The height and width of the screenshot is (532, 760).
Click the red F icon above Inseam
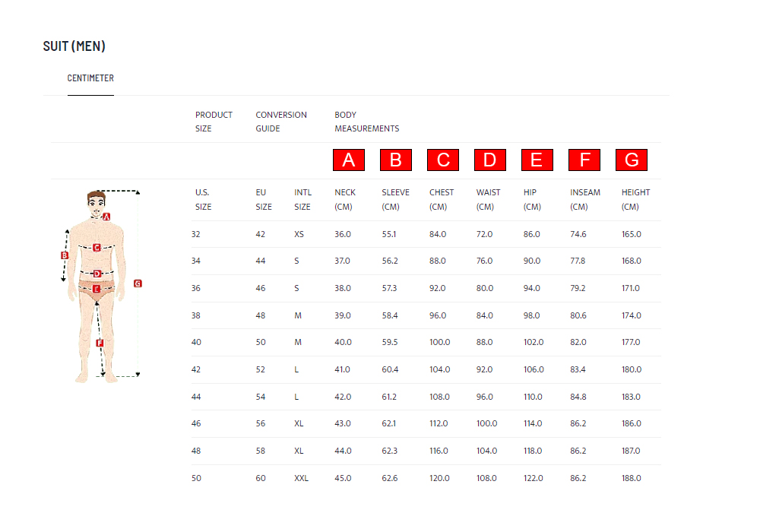pos(584,160)
